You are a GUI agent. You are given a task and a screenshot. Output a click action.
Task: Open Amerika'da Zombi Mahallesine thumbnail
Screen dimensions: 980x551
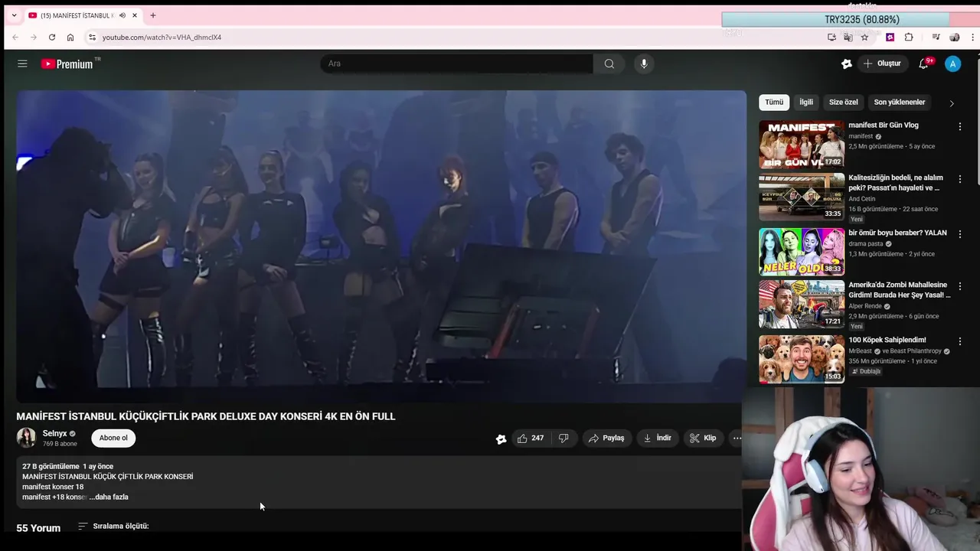802,304
